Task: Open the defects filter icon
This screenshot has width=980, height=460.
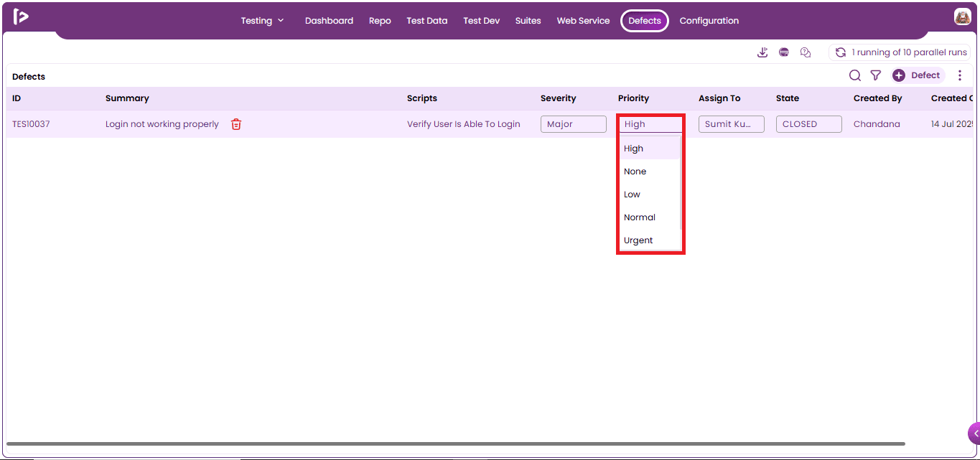Action: (876, 75)
